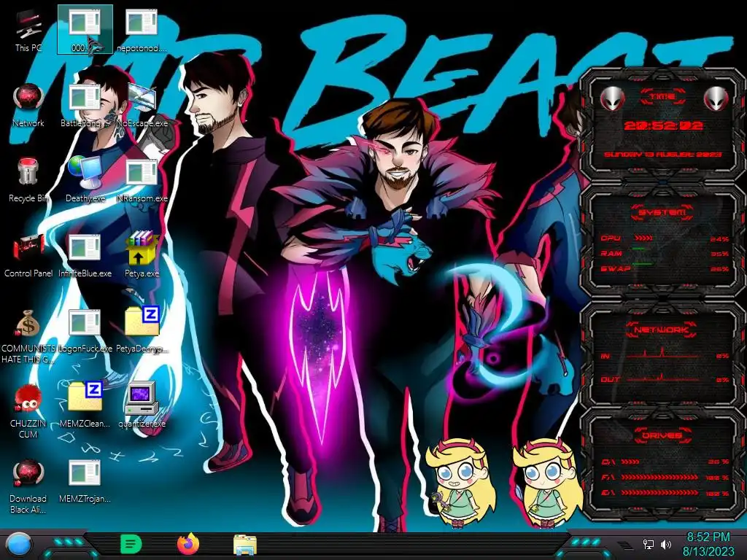Open File Explorer from the taskbar
Screen dimensions: 747x560
pos(245,545)
